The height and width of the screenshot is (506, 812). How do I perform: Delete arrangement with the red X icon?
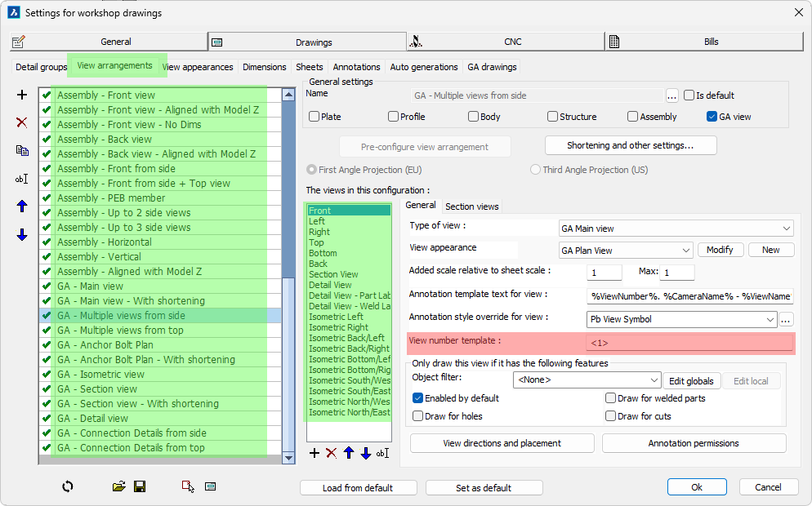pyautogui.click(x=22, y=122)
